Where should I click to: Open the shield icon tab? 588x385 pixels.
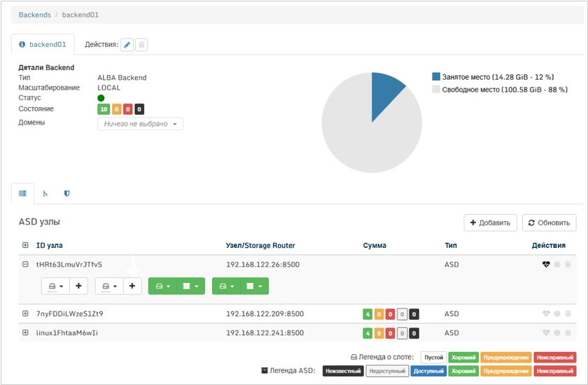pyautogui.click(x=67, y=193)
